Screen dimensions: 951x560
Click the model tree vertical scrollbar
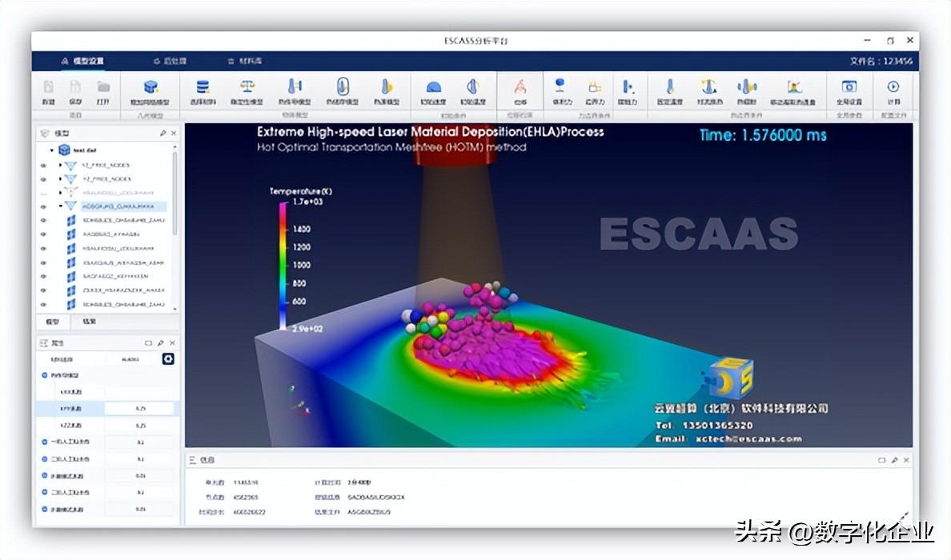tap(175, 194)
